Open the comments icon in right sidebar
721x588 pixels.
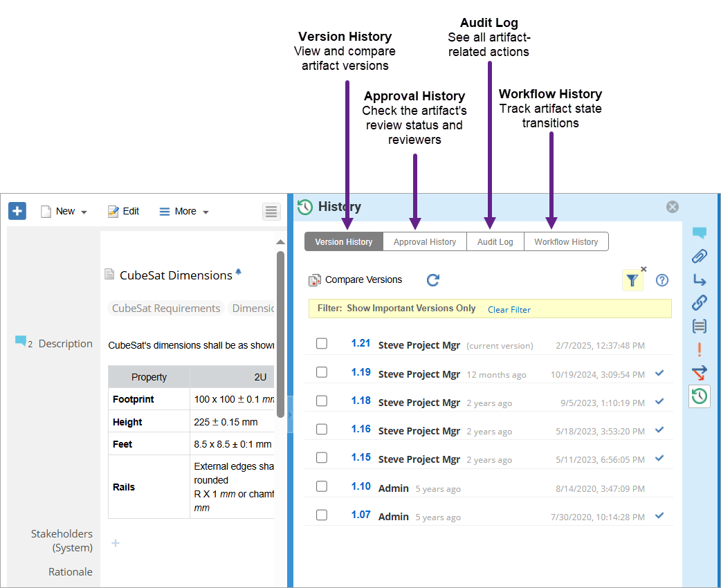tap(700, 233)
